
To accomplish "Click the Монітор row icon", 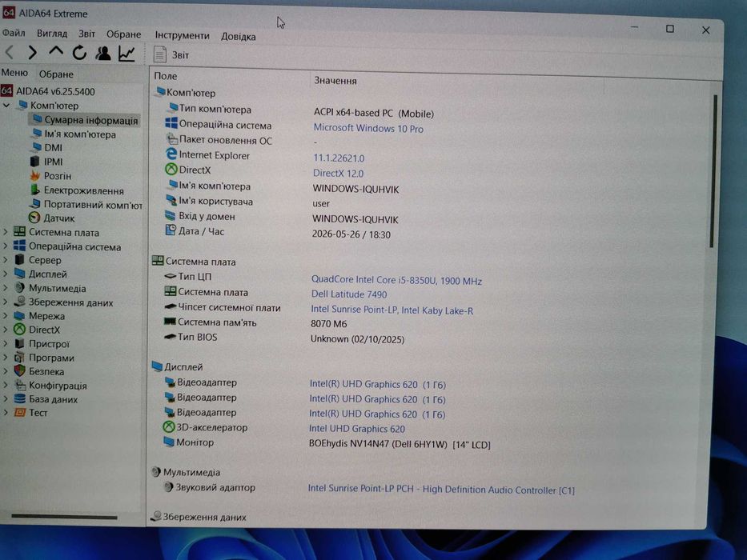I will click(x=168, y=442).
